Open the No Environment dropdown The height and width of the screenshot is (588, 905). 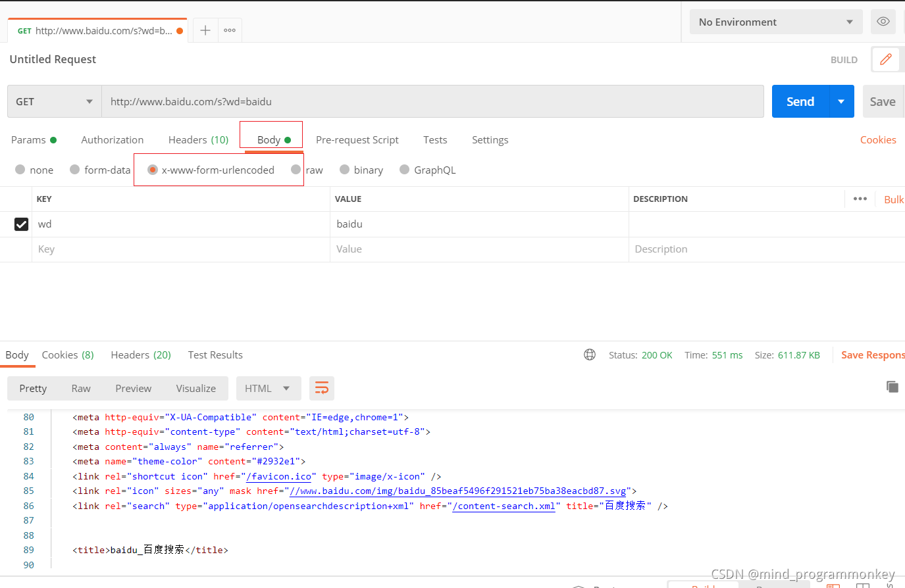tap(776, 22)
